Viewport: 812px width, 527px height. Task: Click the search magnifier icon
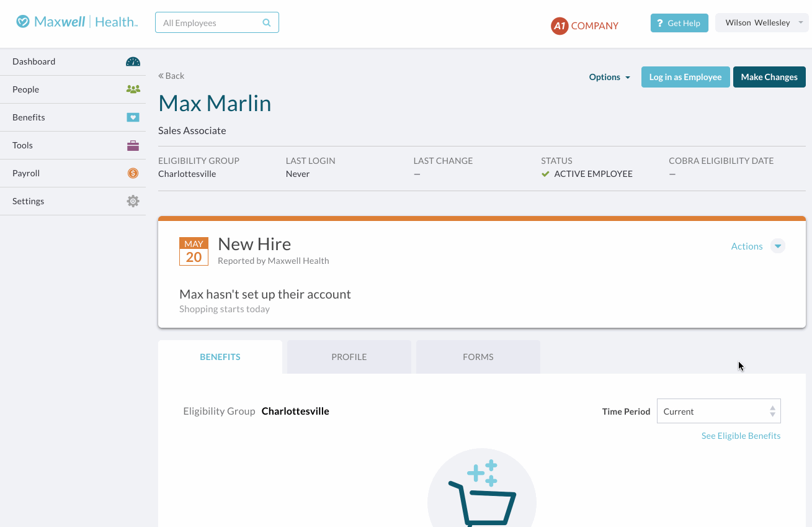pyautogui.click(x=267, y=23)
